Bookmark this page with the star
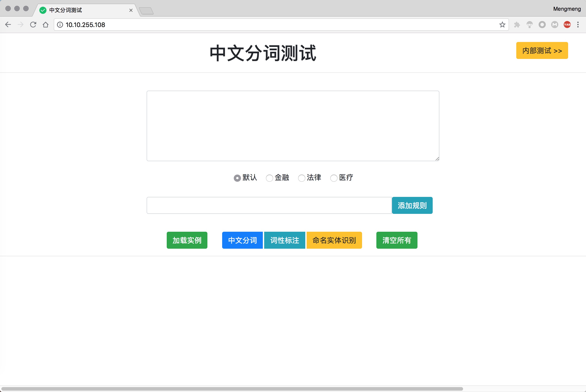Image resolution: width=586 pixels, height=392 pixels. pyautogui.click(x=502, y=25)
